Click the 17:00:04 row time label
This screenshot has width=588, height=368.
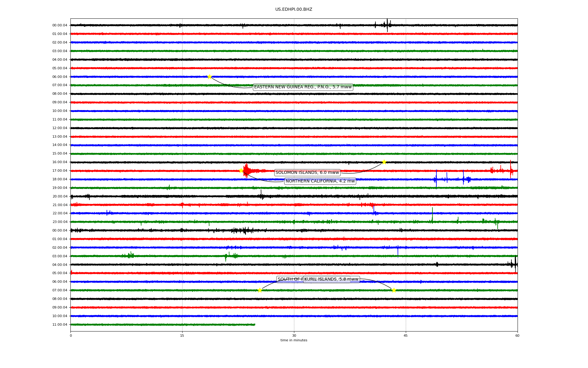(60, 171)
